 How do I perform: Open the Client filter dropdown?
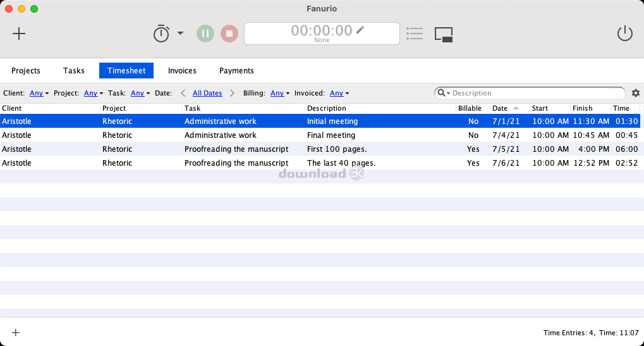[x=39, y=93]
